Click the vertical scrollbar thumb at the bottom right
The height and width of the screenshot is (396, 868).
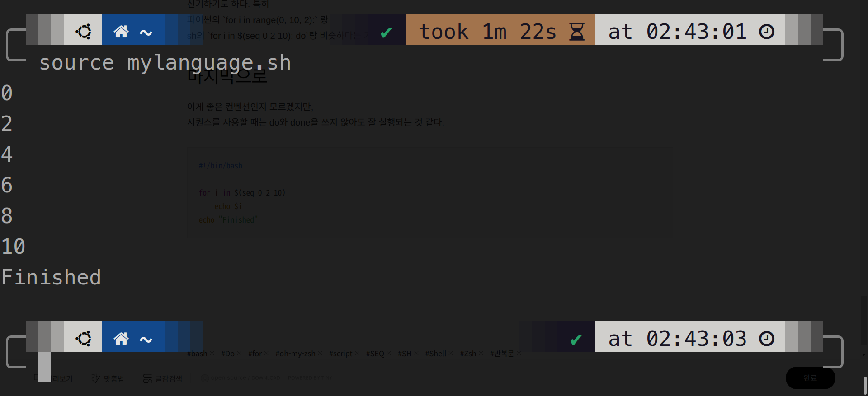click(865, 385)
